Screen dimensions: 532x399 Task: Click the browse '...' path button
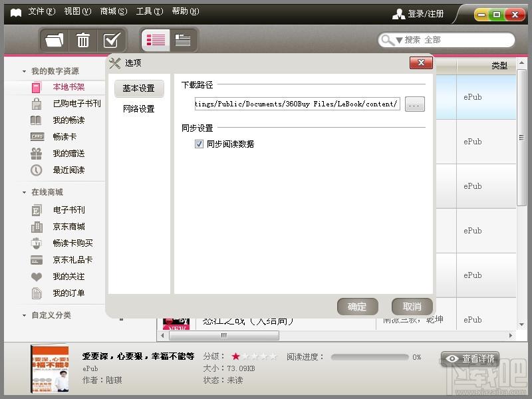tap(414, 104)
